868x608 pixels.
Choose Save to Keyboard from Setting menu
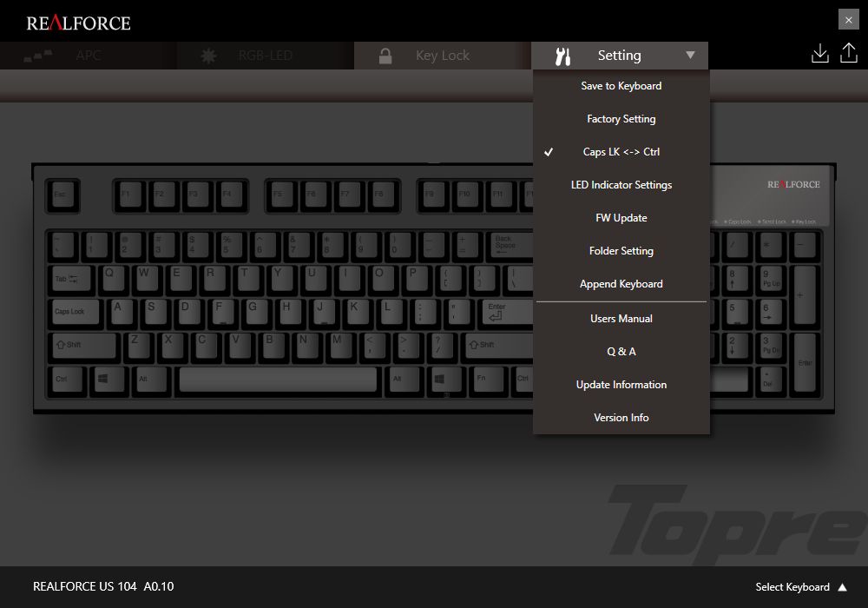pos(621,86)
